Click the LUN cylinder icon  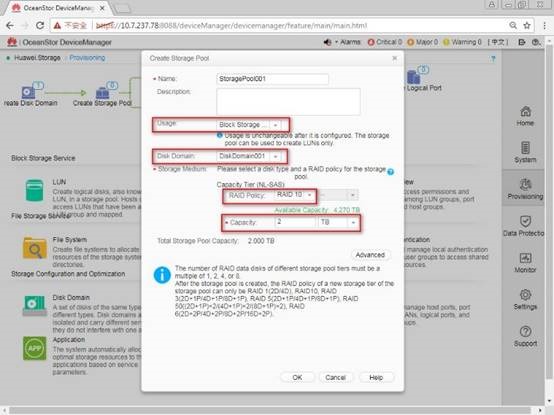[34, 190]
